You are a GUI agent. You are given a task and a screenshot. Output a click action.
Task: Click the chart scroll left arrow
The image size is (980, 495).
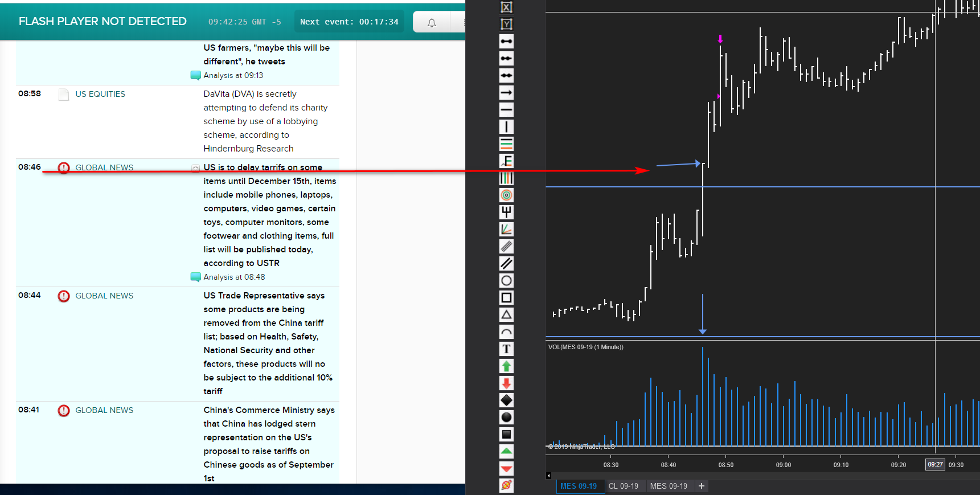(548, 476)
